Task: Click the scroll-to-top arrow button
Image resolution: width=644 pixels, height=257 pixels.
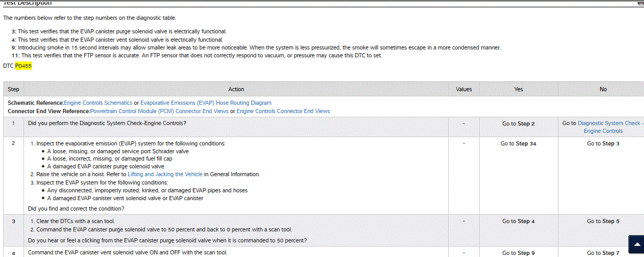Action: tap(636, 244)
